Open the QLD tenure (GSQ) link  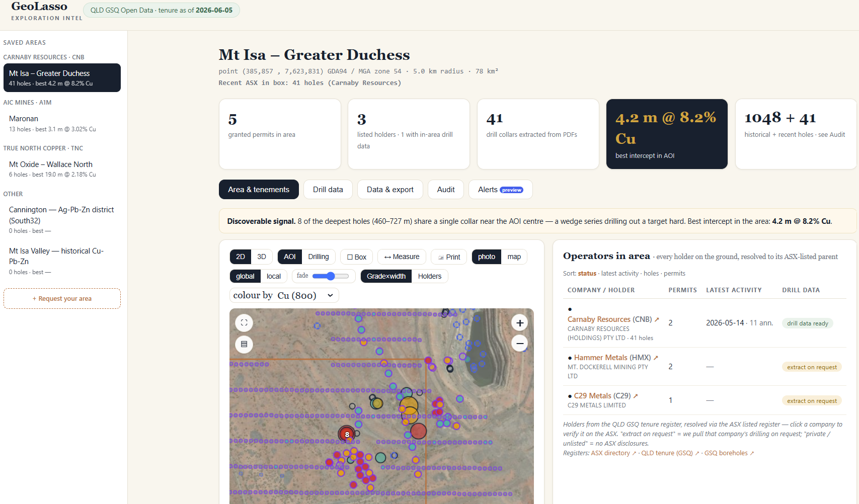click(670, 453)
